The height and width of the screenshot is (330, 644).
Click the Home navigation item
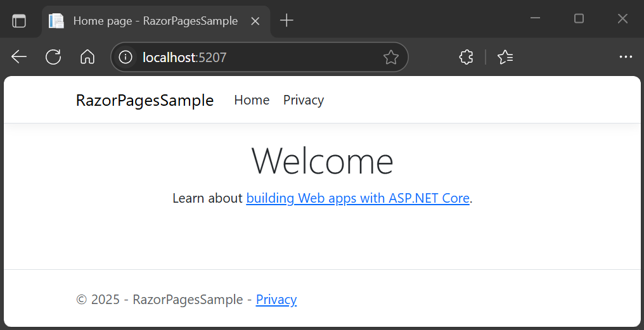tap(252, 100)
